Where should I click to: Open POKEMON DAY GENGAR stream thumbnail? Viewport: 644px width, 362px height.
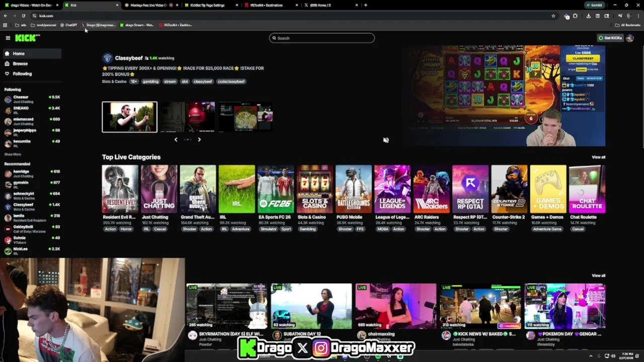point(565,306)
